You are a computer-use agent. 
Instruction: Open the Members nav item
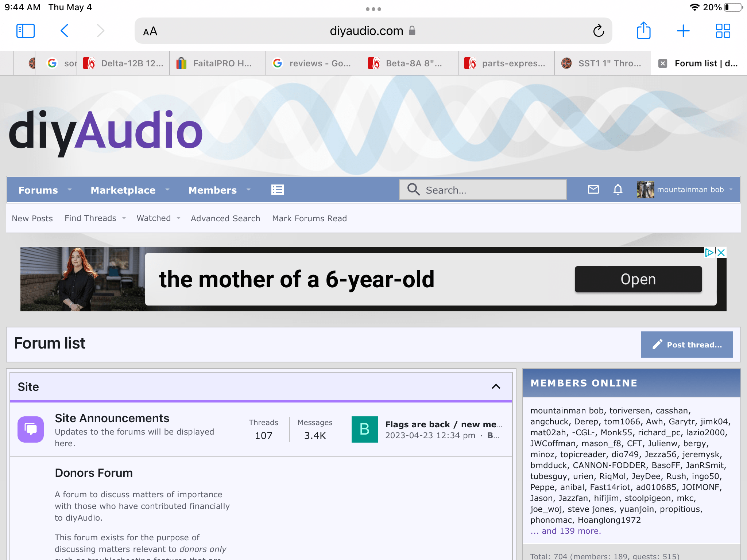[213, 190]
